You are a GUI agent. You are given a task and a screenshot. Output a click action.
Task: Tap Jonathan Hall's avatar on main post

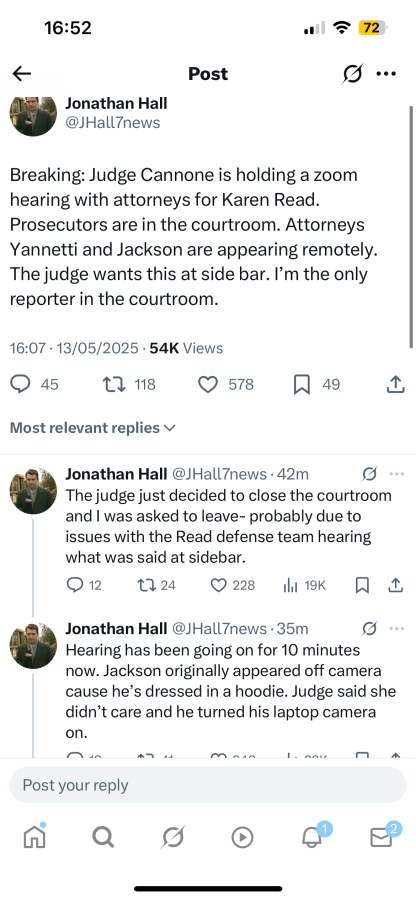coord(33,115)
